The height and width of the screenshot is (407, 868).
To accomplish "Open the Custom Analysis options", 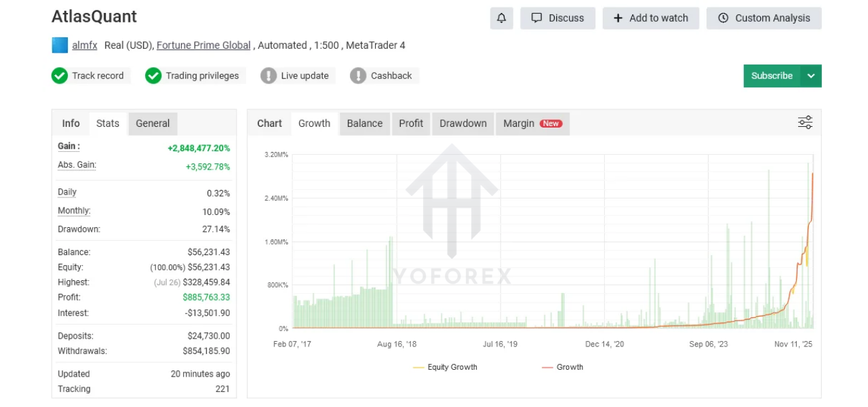I will 764,18.
